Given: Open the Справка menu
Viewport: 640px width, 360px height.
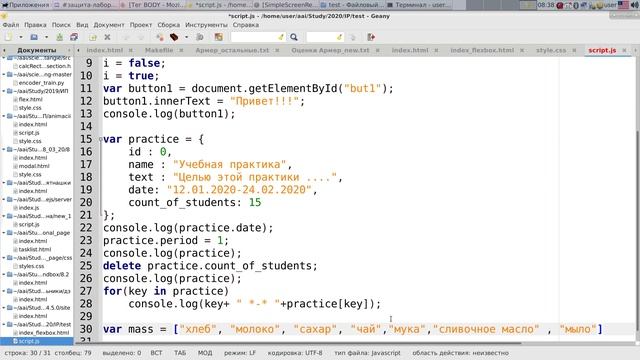Looking at the screenshot, I should click(246, 25).
